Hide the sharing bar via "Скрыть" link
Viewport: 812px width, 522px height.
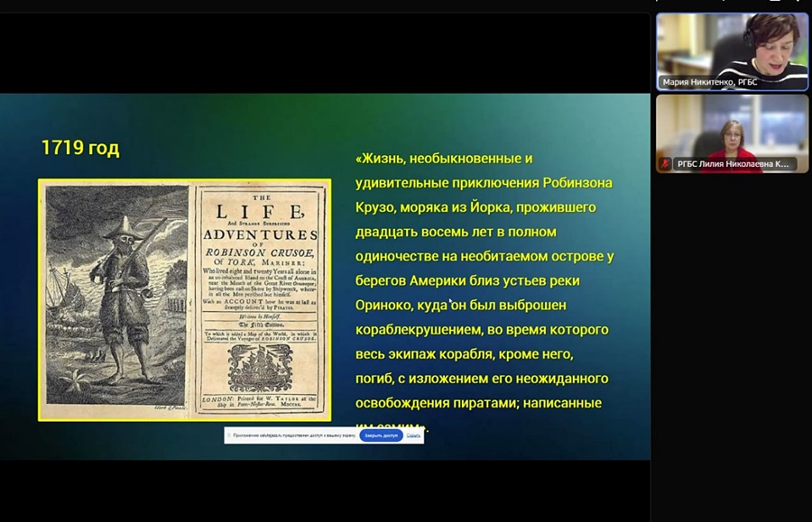(413, 435)
